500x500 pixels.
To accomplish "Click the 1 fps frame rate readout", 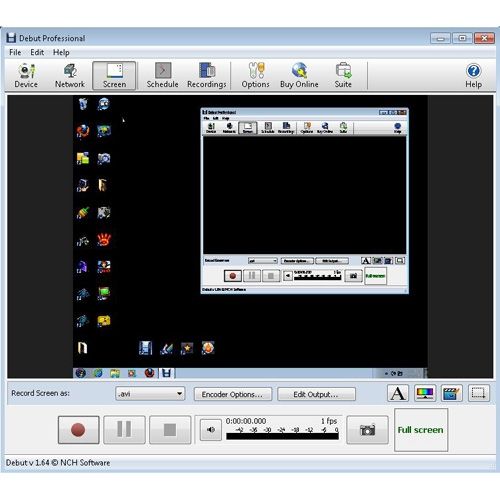I will pyautogui.click(x=329, y=421).
